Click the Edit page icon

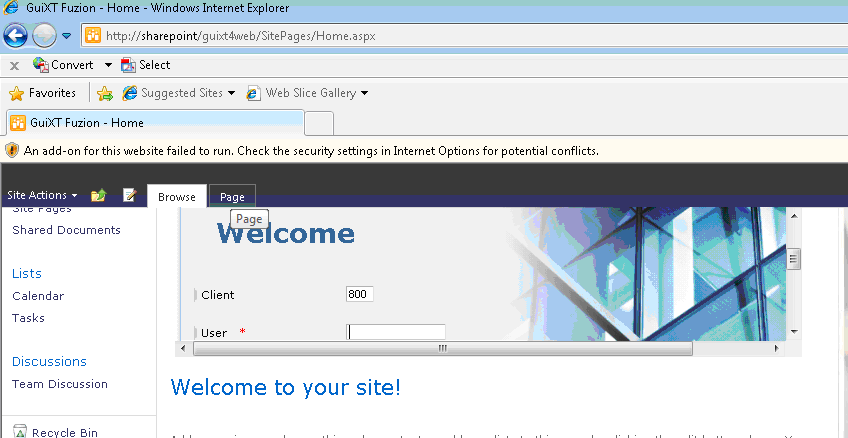pos(129,195)
